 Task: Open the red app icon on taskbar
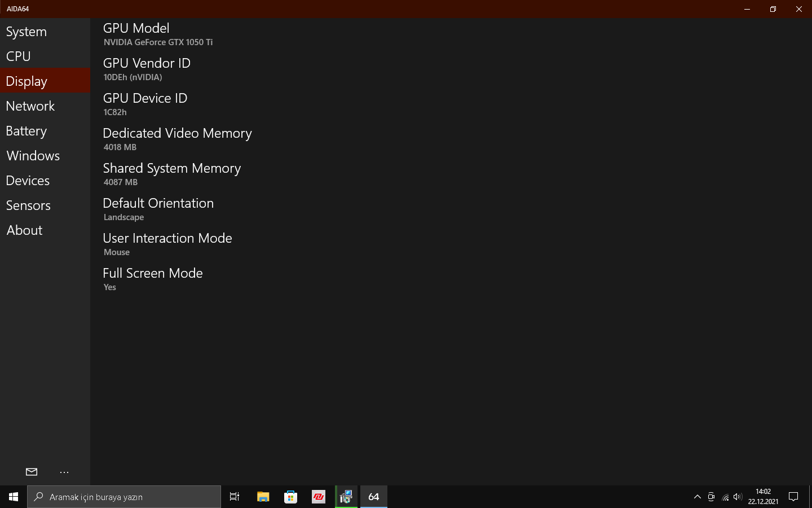point(319,497)
